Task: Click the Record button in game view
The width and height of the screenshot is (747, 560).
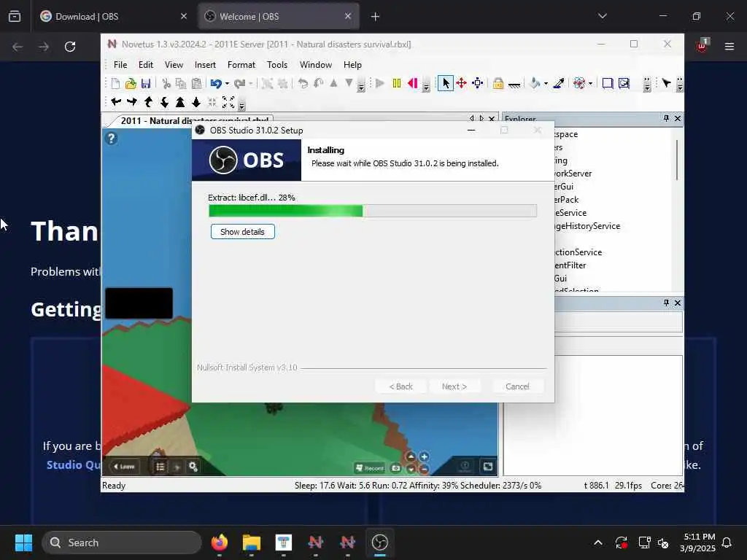Action: [x=370, y=468]
